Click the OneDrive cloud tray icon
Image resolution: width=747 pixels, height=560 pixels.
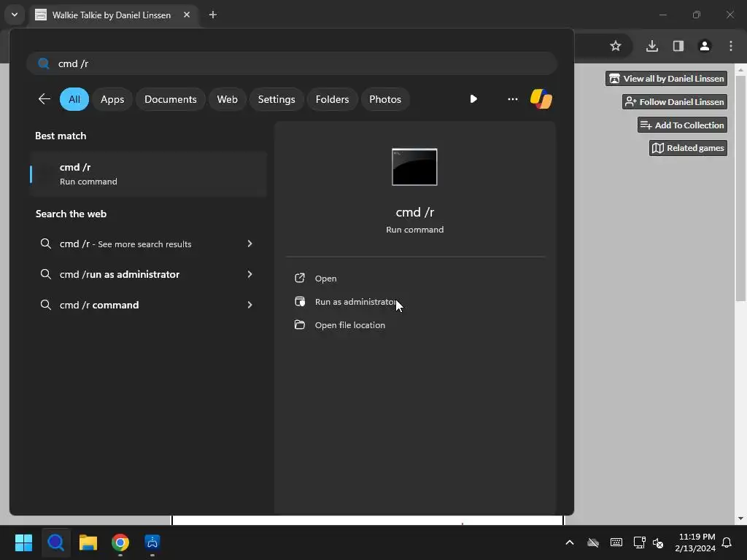pyautogui.click(x=592, y=542)
